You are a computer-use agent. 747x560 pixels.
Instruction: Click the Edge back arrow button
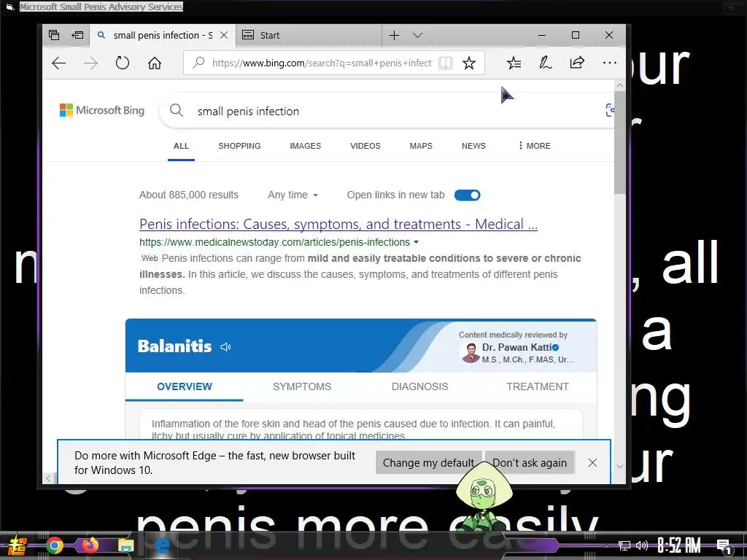tap(59, 63)
